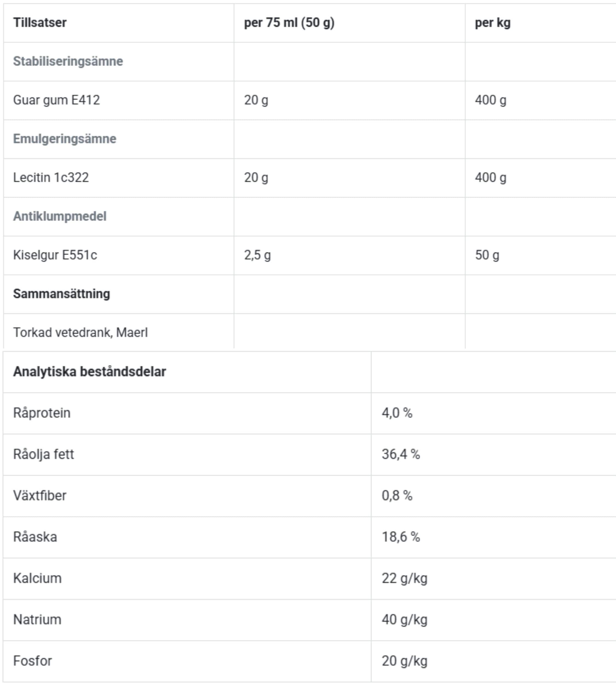Click the 36,4 % Råolja fett value
The image size is (616, 684).
pyautogui.click(x=400, y=454)
